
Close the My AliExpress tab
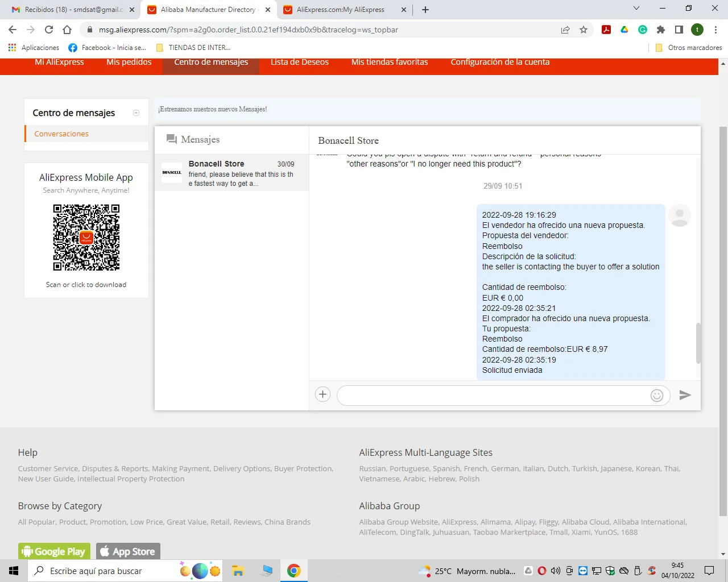pos(404,10)
